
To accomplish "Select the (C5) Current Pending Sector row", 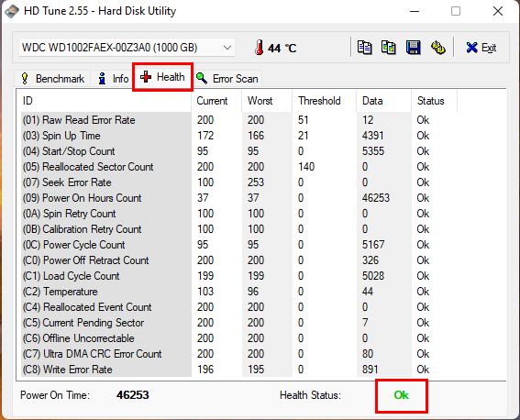I will click(x=239, y=323).
